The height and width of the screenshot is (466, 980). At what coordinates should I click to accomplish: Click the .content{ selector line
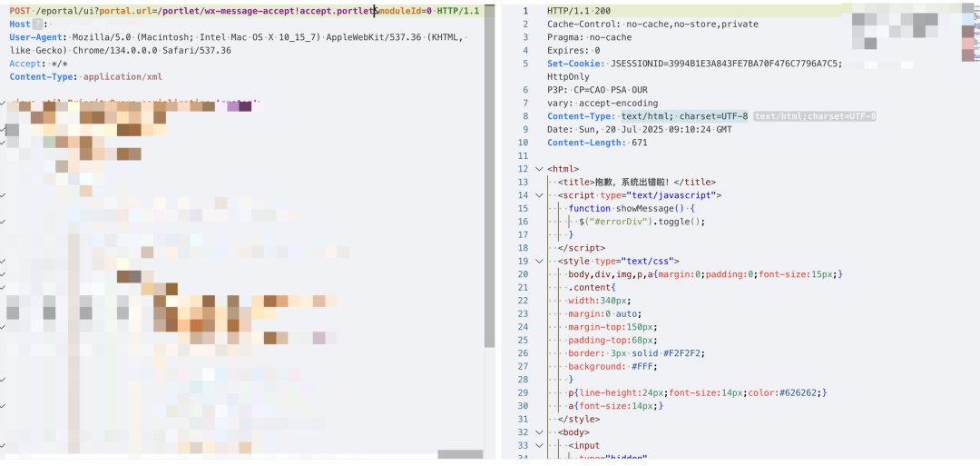pos(592,288)
